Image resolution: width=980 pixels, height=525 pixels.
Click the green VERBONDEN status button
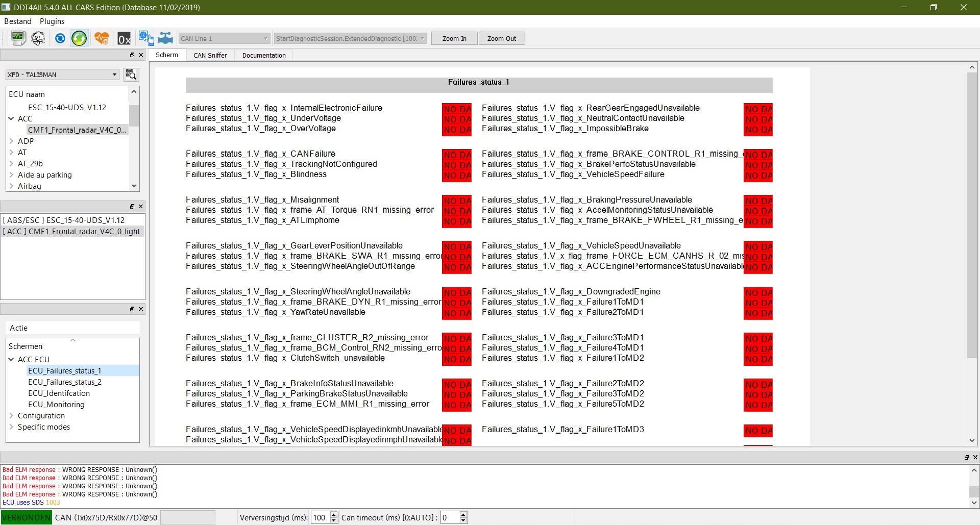[x=27, y=517]
